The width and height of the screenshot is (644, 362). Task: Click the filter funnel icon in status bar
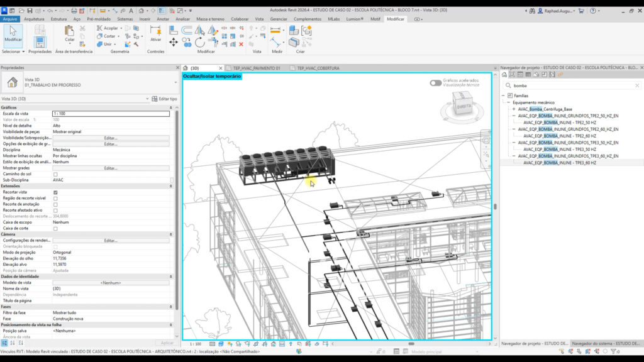[614, 351]
